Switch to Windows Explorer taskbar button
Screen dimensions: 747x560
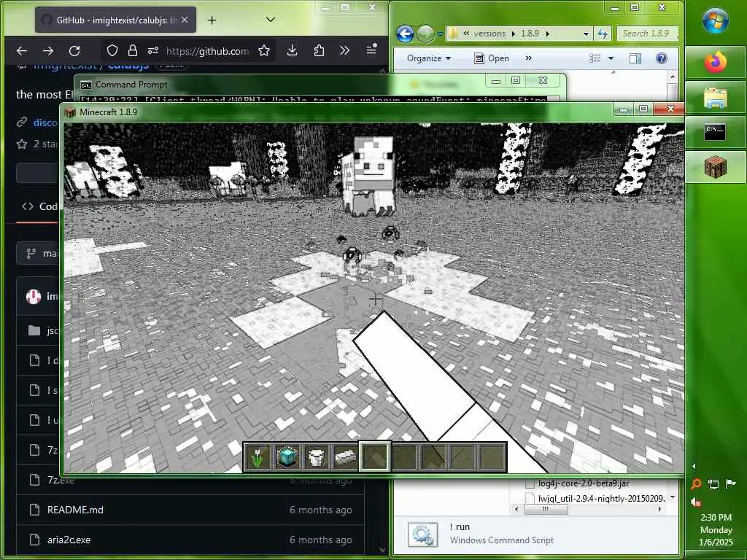715,97
